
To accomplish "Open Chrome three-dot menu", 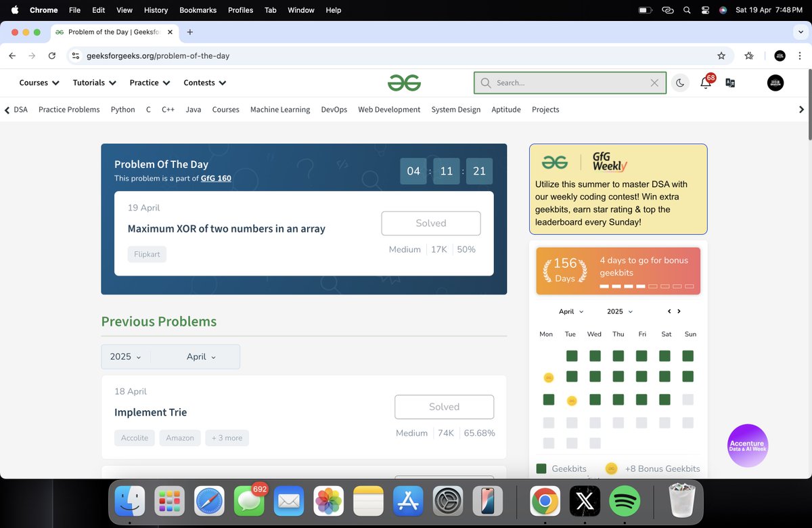I will click(800, 56).
